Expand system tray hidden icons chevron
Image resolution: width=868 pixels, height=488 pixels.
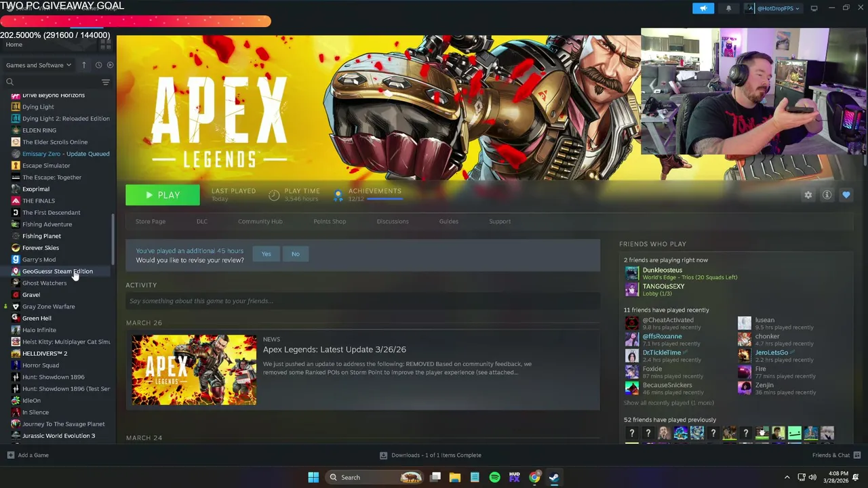[x=787, y=477]
